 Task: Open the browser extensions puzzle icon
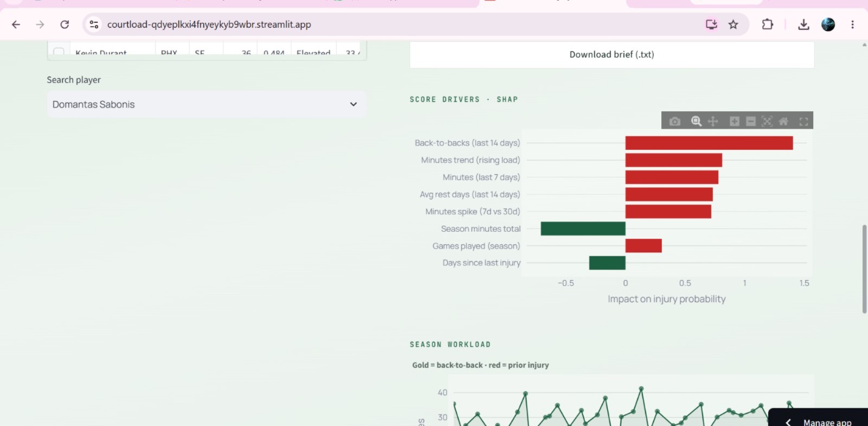[767, 24]
